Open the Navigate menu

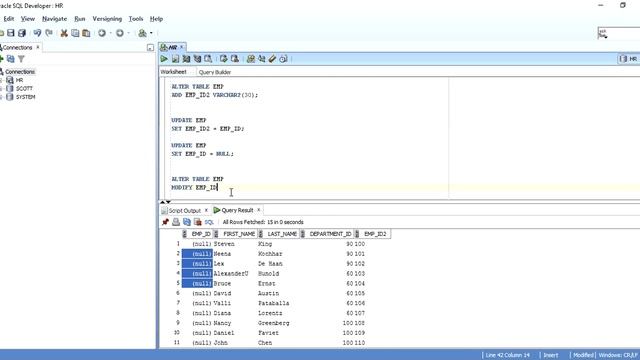(54, 19)
